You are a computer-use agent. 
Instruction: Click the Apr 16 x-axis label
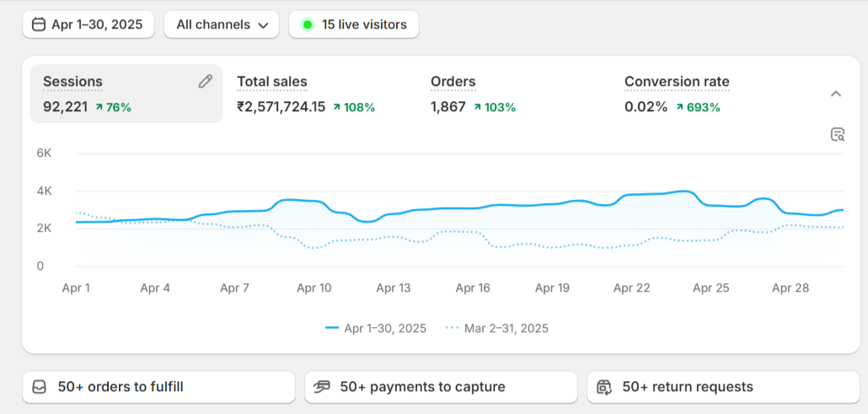click(473, 288)
